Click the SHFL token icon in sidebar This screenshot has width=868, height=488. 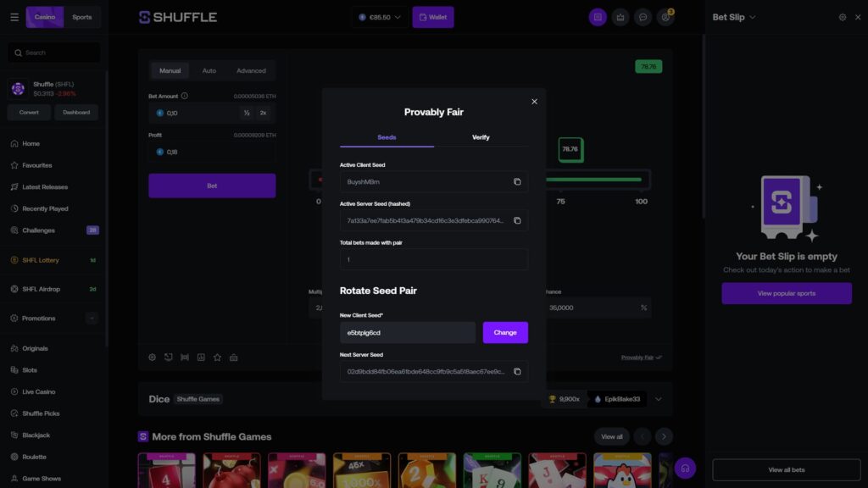[x=18, y=88]
